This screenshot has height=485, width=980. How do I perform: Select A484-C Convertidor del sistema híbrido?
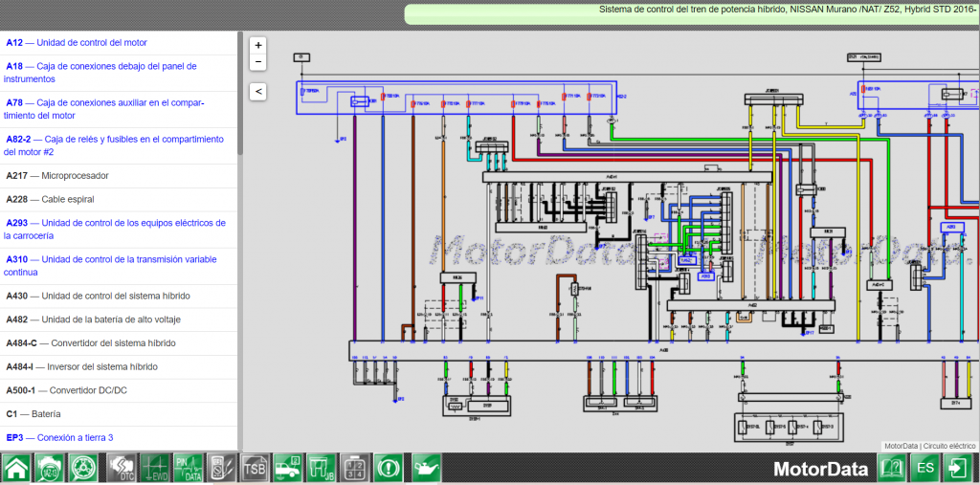pos(119,343)
